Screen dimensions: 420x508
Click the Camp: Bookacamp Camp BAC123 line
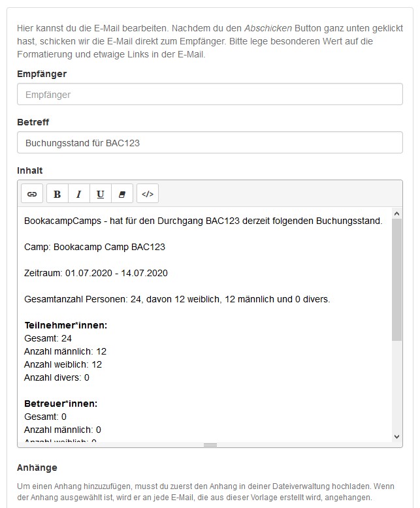tap(95, 247)
